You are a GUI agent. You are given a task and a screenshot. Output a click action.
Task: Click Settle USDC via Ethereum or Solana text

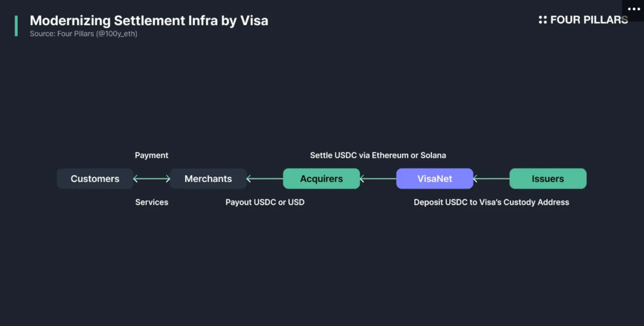[x=378, y=155]
